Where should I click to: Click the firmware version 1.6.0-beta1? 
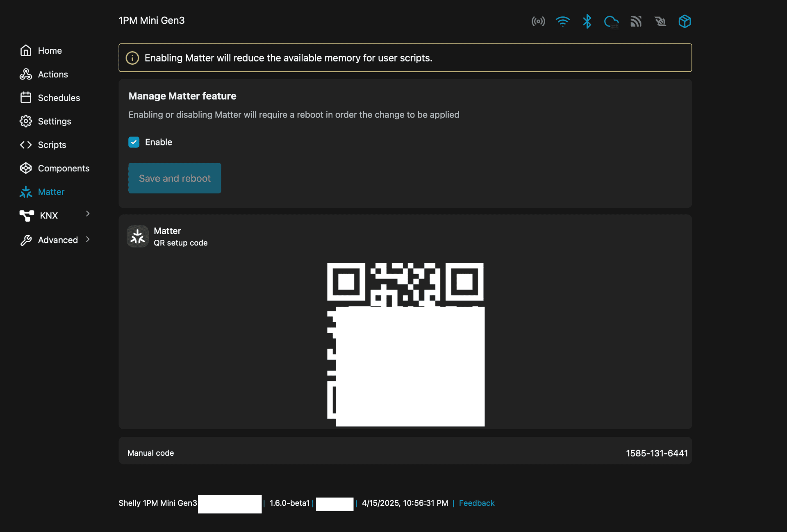pyautogui.click(x=289, y=503)
